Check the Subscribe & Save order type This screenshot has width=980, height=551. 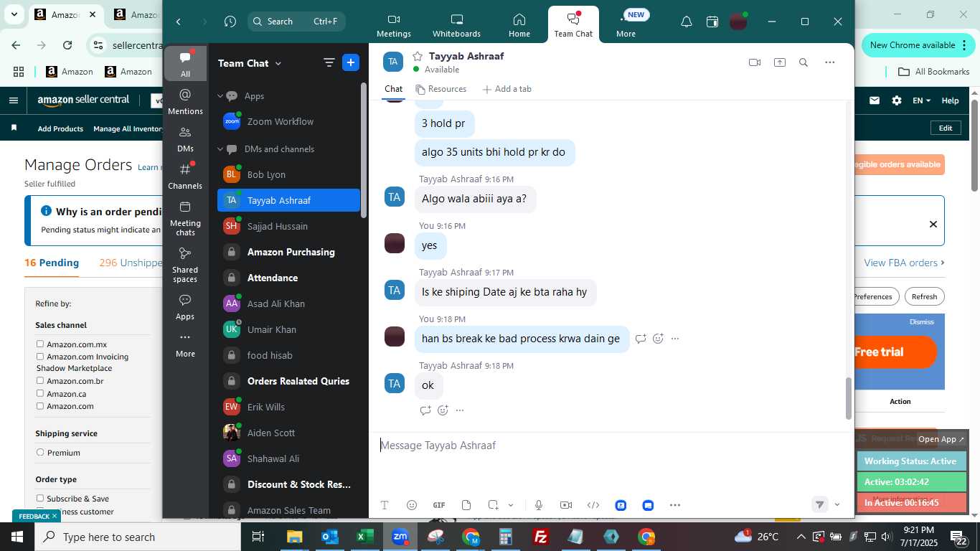[40, 499]
